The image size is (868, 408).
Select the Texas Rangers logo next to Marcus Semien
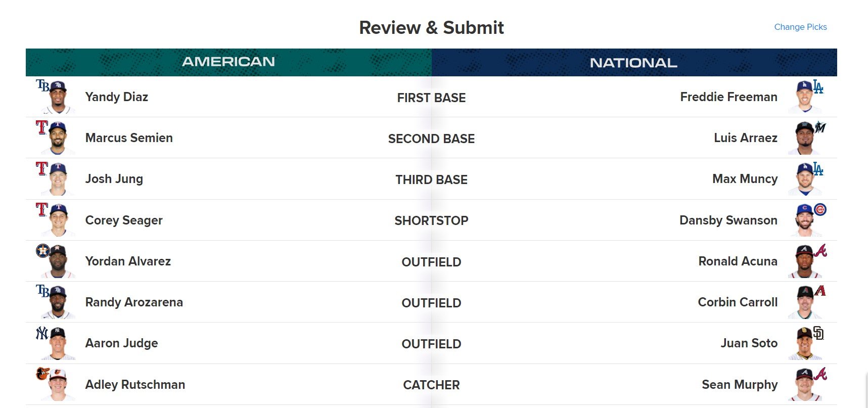pyautogui.click(x=40, y=128)
